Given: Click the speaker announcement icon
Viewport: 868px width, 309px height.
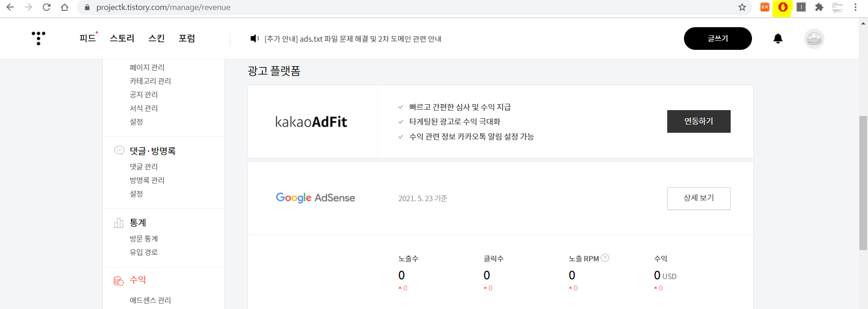Looking at the screenshot, I should tap(255, 39).
